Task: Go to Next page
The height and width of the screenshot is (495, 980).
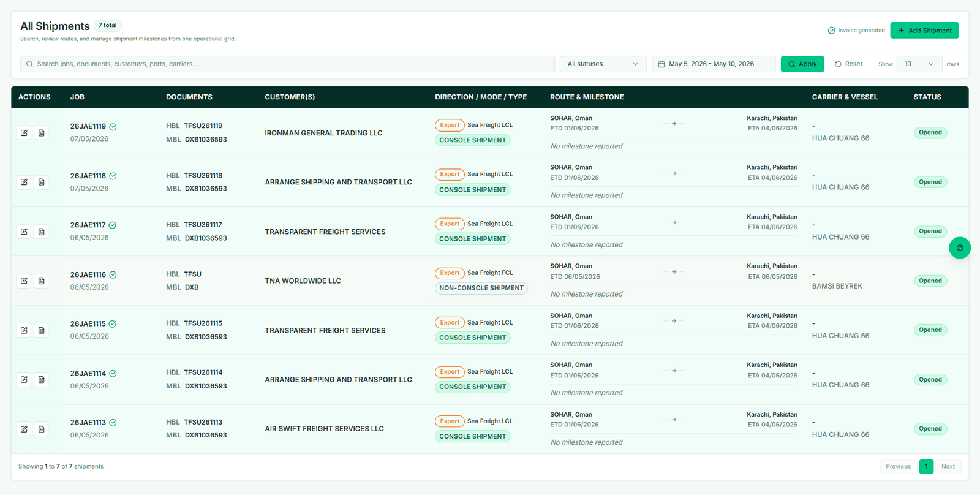Action: coord(948,466)
